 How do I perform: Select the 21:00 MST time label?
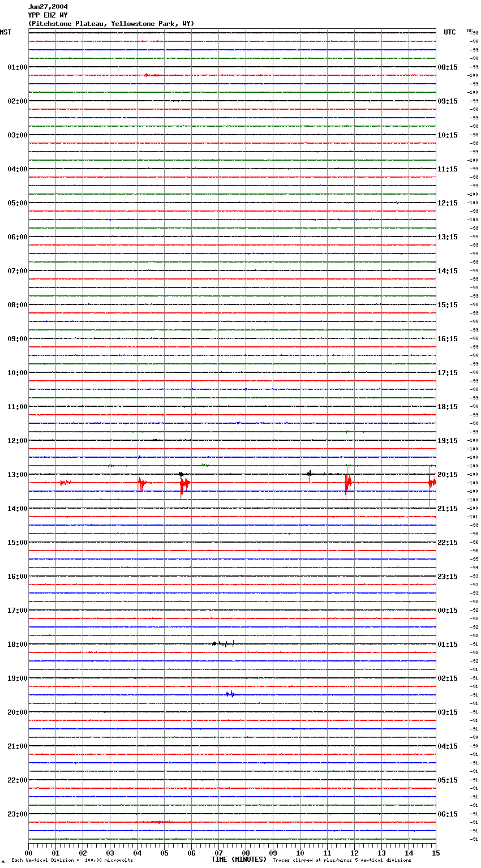click(18, 746)
